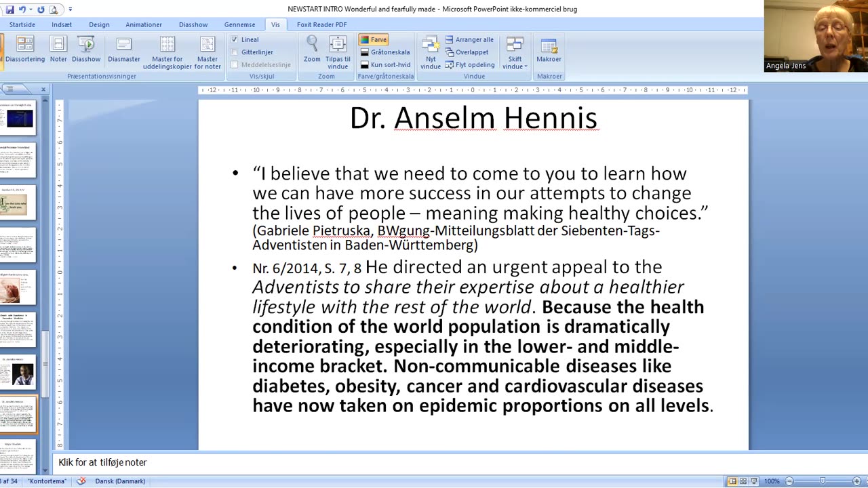Select Farve color mode
Viewport: 868px width, 488px height.
373,39
